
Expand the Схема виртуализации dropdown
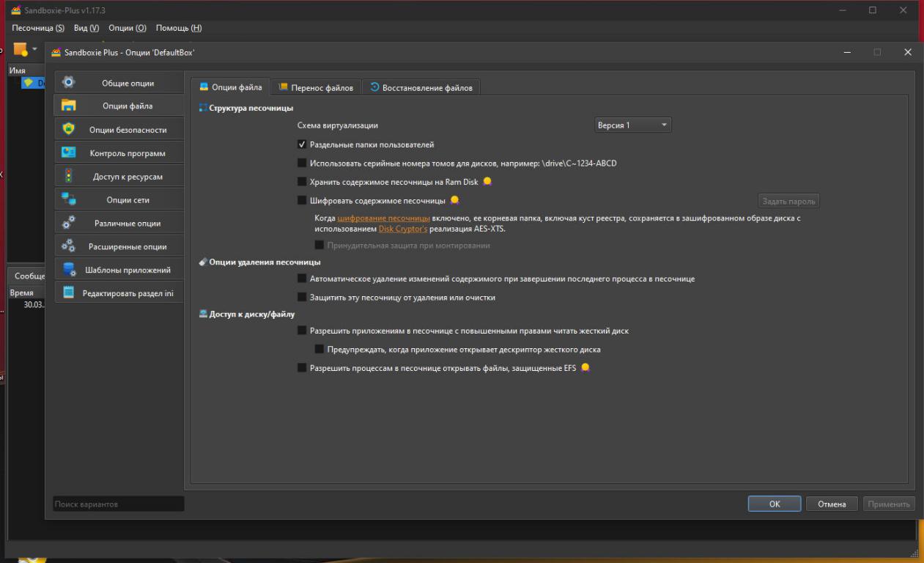[632, 125]
